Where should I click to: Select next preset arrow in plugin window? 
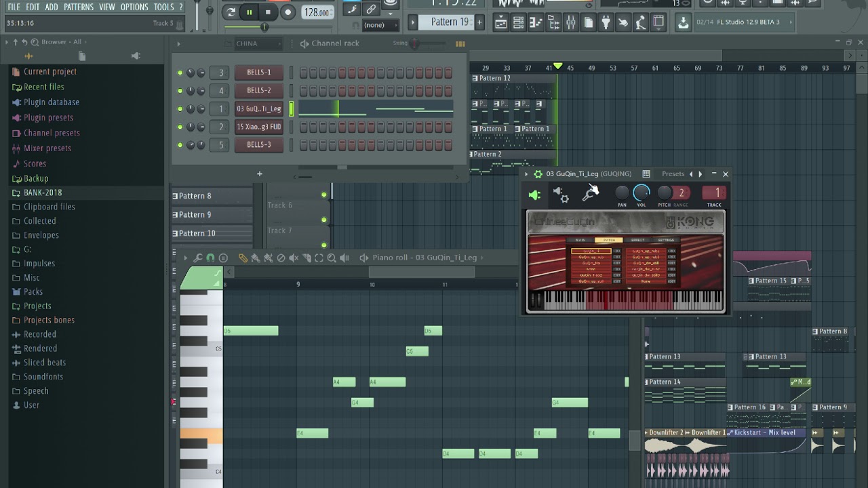pos(701,174)
